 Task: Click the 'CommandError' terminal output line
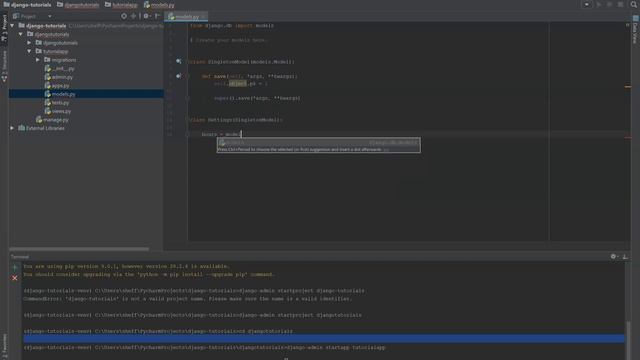coord(188,299)
